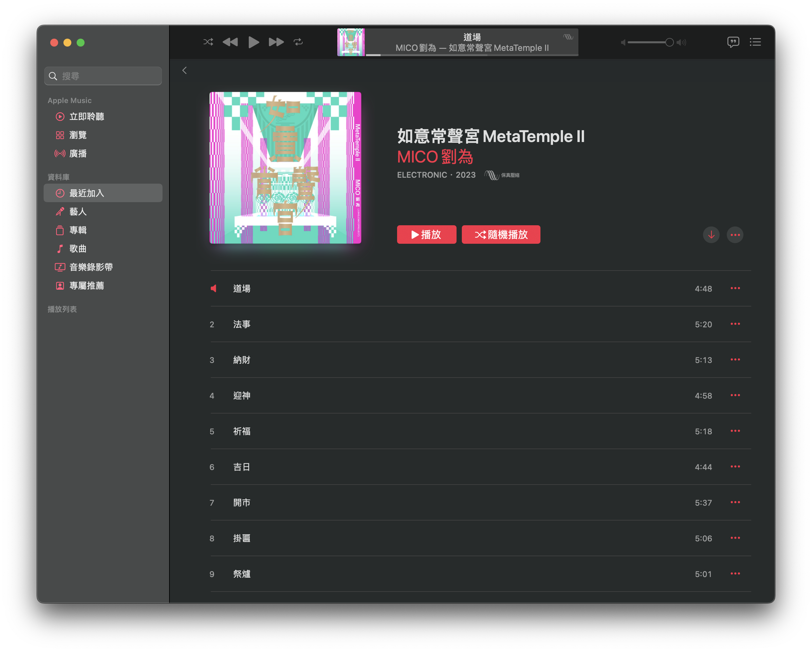Click the play button in the toolbar

click(253, 42)
